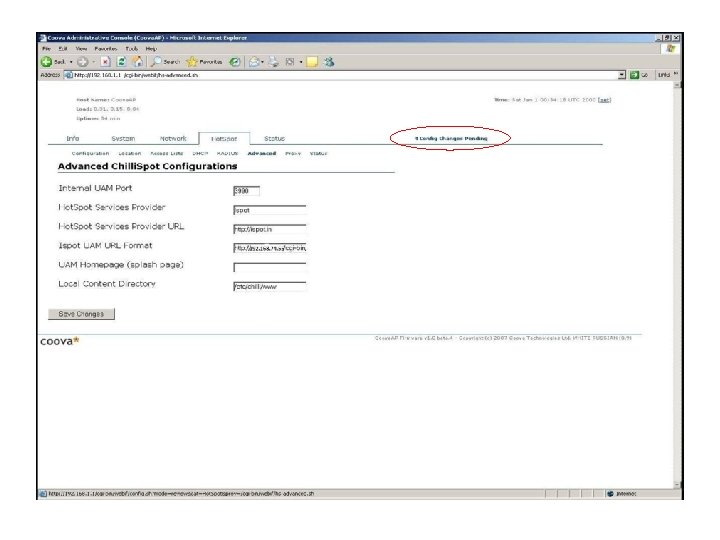Click the vertical scrollbar down arrow

pyautogui.click(x=676, y=485)
